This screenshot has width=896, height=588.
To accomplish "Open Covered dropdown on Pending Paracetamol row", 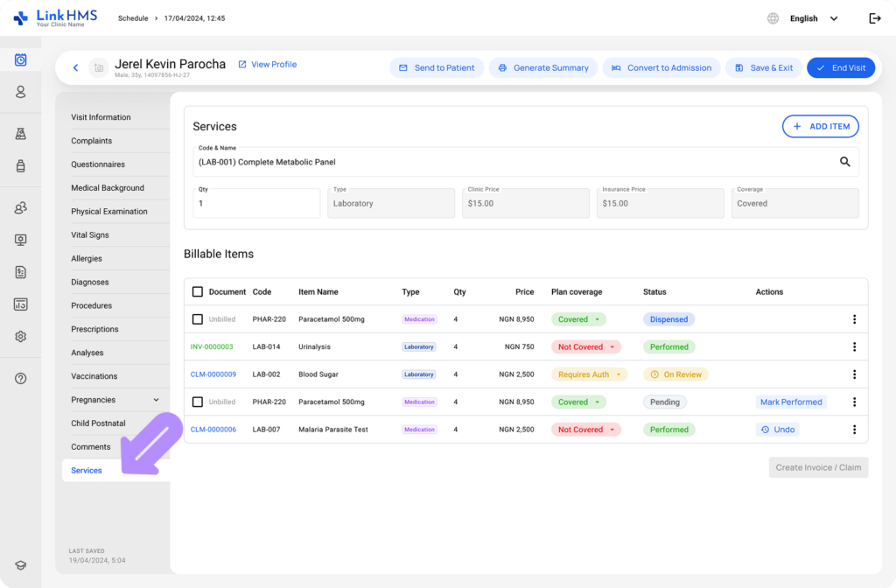I will [x=578, y=402].
